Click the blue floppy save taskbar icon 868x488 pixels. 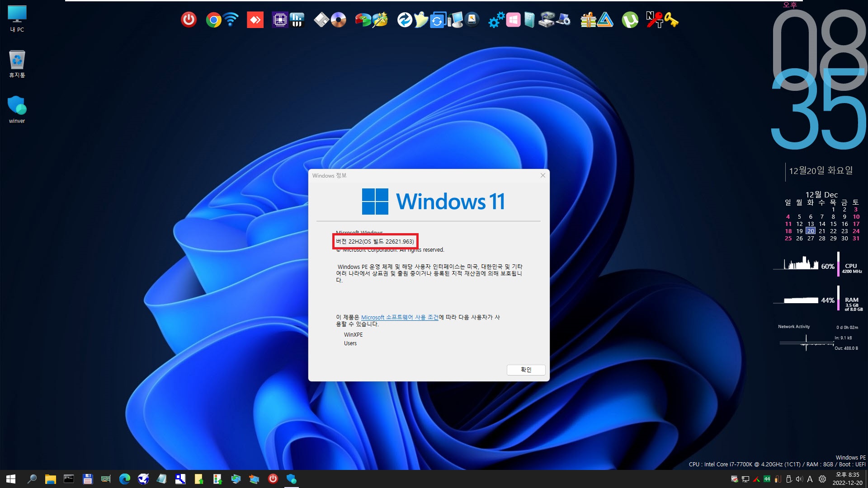point(87,479)
